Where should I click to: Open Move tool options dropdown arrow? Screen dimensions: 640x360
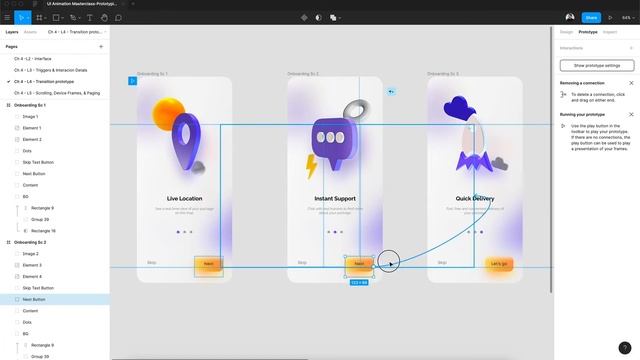(x=28, y=18)
